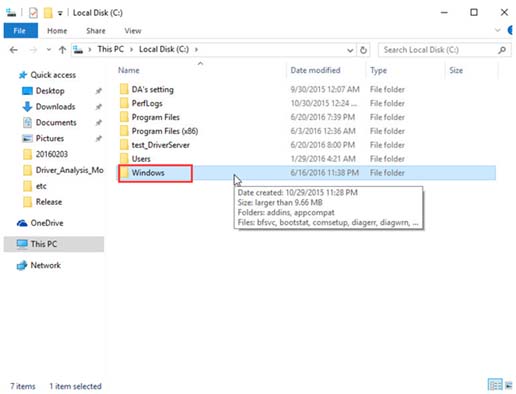Click the 6/16/2016 11:38 PM date cell
Image resolution: width=516 pixels, height=394 pixels.
point(324,173)
